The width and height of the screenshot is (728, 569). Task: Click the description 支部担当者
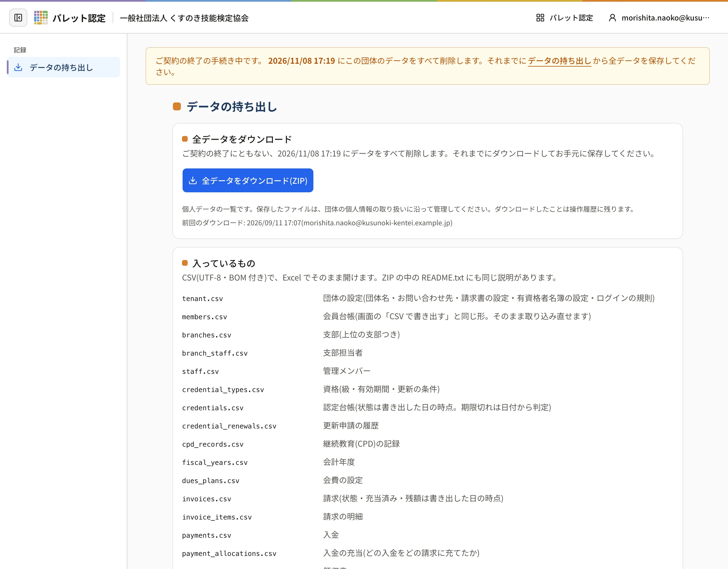point(343,352)
